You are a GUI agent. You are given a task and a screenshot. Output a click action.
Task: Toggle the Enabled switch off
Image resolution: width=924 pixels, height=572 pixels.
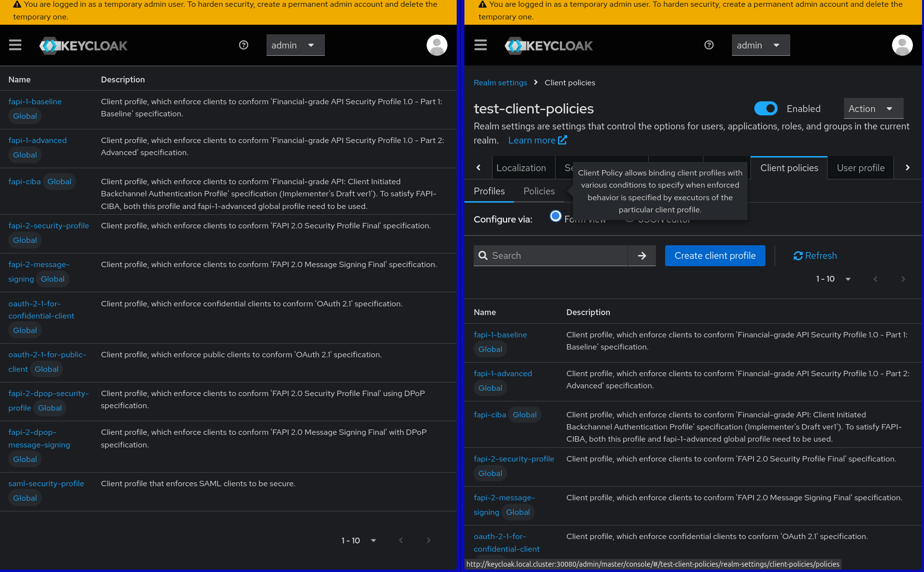(x=766, y=109)
